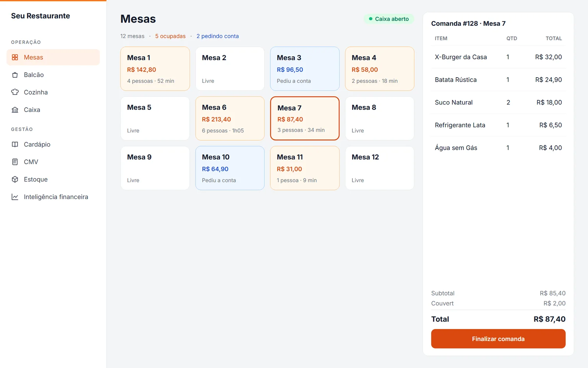Select Inteligência financeira menu label

click(x=56, y=197)
